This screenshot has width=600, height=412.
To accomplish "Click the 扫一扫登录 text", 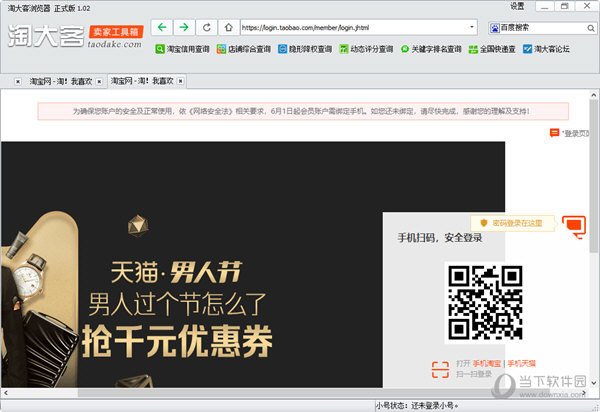I will pyautogui.click(x=474, y=374).
